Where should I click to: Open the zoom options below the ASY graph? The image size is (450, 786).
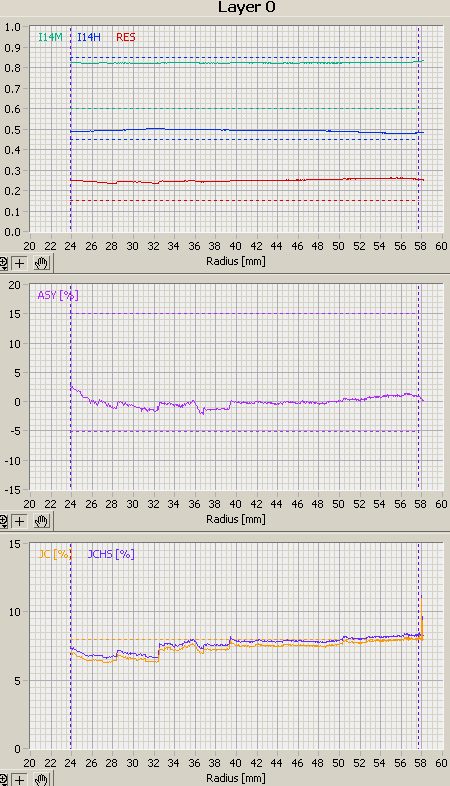[x=4, y=521]
